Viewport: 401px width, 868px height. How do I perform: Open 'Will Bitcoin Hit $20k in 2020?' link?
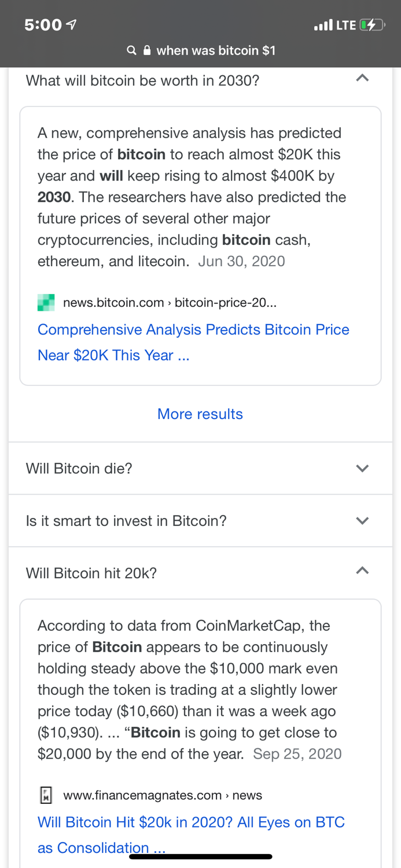coord(191,822)
